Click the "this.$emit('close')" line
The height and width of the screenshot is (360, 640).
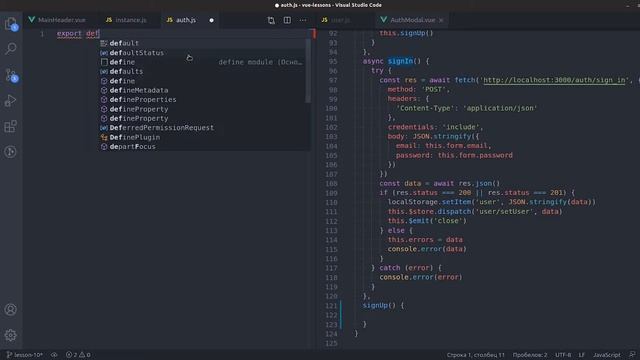pyautogui.click(x=427, y=221)
